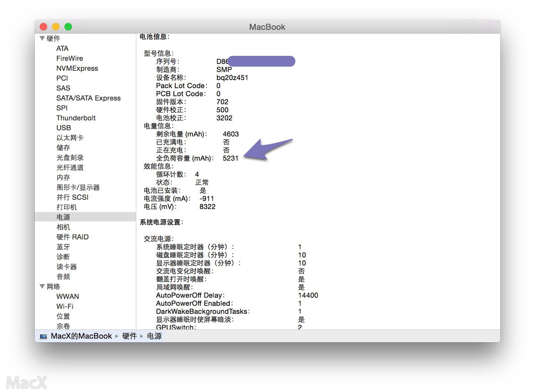Click the 剩余电量 value 4603
Viewport: 535px width, 392px height.
231,134
